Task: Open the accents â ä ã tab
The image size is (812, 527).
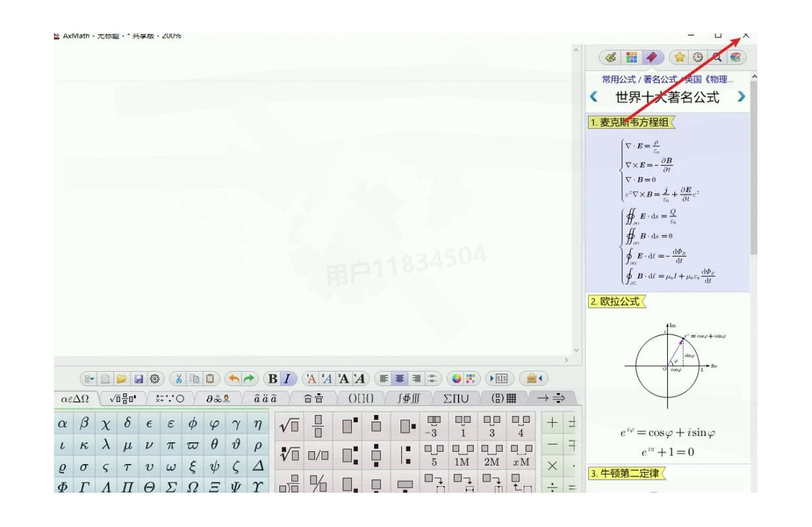Action: coord(265,399)
